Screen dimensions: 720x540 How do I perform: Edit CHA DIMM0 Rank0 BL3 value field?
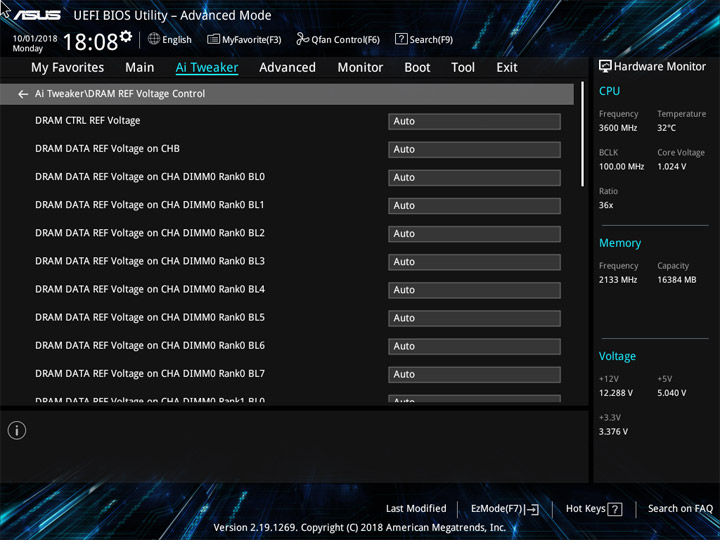coord(474,262)
